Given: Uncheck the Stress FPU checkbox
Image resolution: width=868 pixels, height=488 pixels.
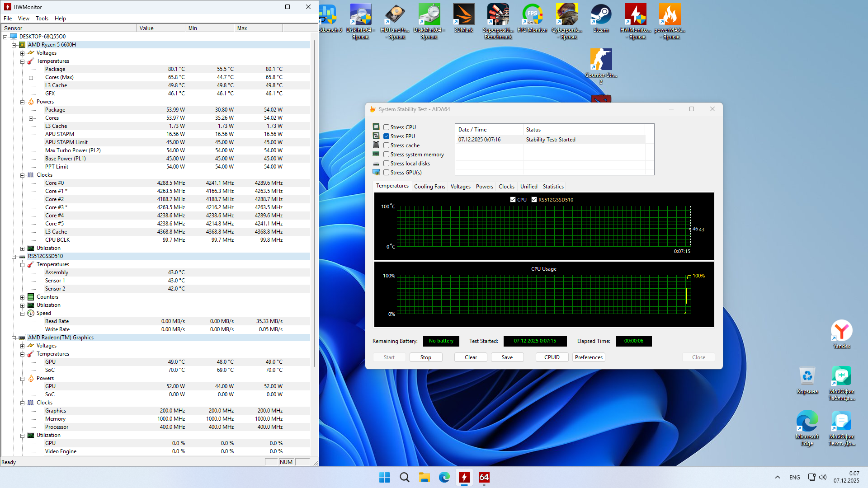Looking at the screenshot, I should click(387, 136).
